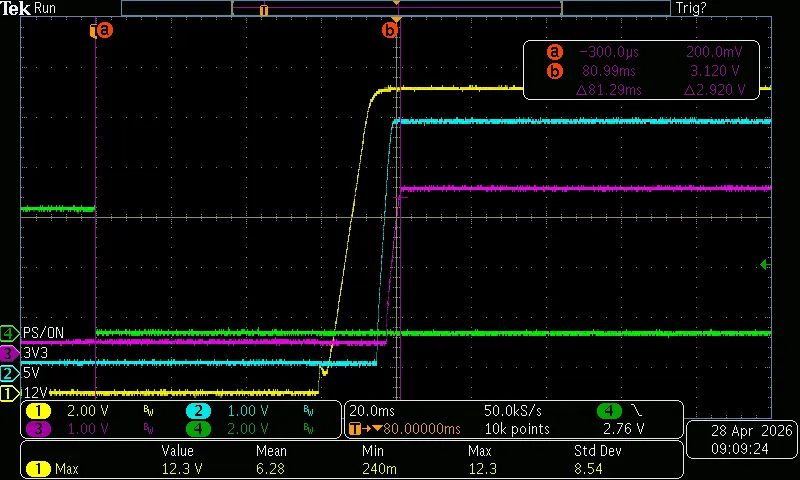Select the green channel 4 badge in vertical readout
This screenshot has height=480, width=800.
click(198, 428)
